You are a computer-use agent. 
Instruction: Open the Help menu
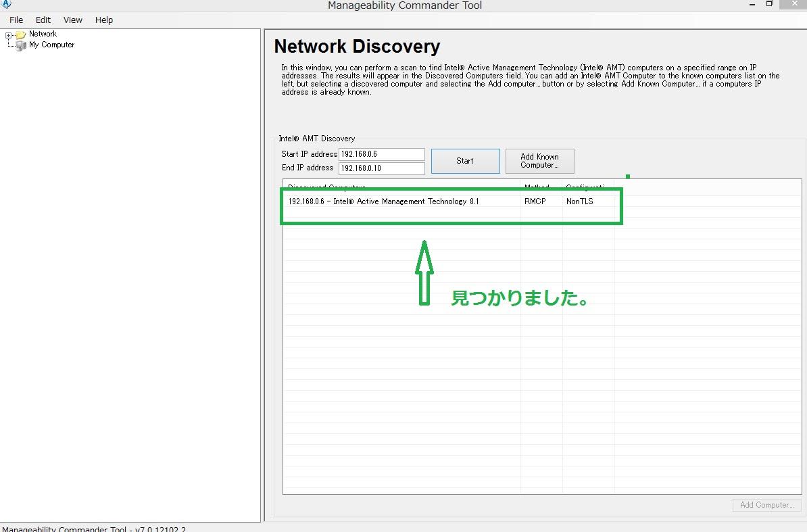[104, 20]
